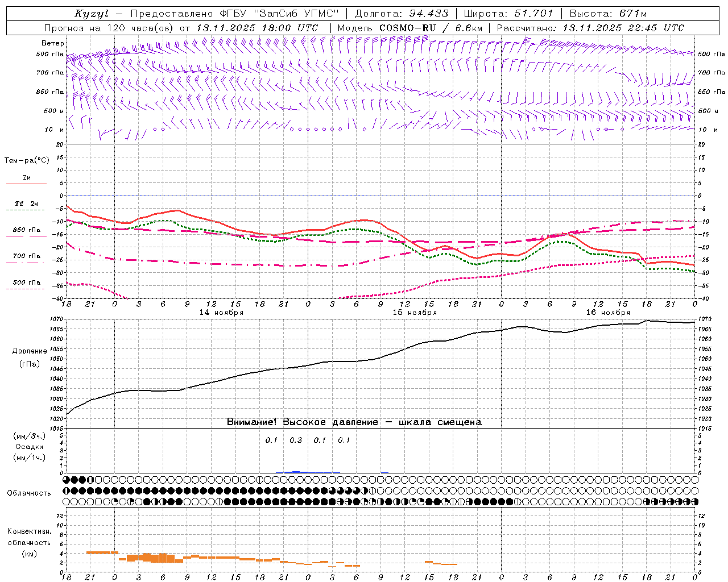
Task: Select the Модель COSMO-RU / 6.6км label
Action: (410, 28)
